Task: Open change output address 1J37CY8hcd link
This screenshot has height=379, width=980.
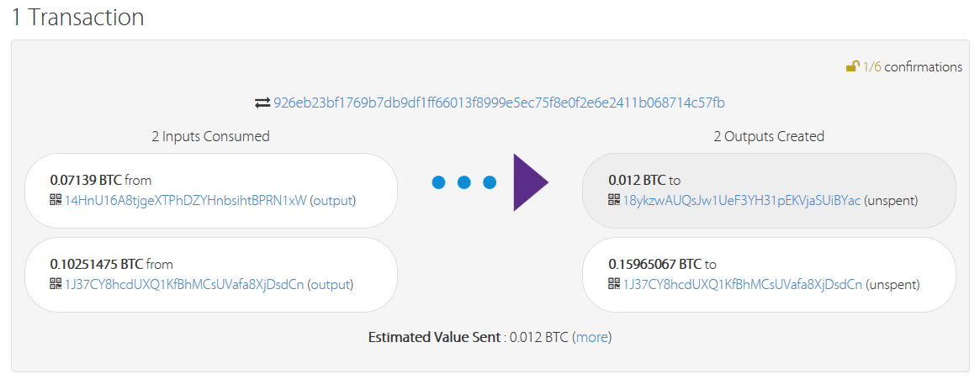Action: tap(743, 284)
